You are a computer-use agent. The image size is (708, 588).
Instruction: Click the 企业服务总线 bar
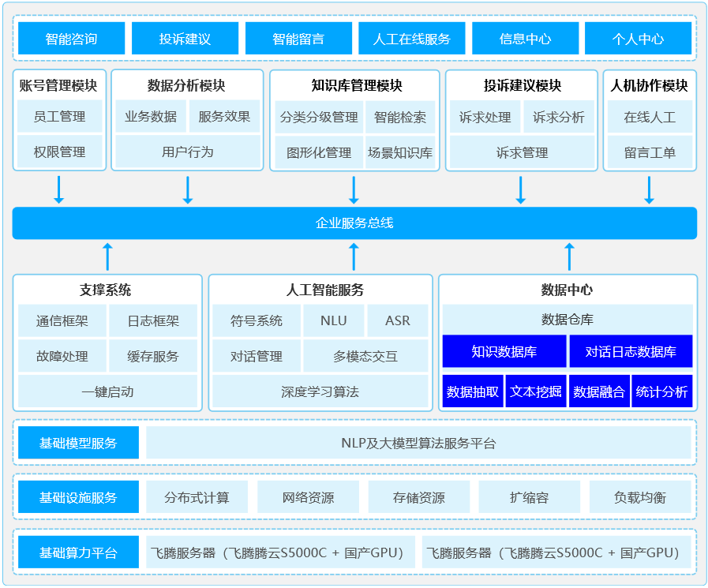(354, 223)
